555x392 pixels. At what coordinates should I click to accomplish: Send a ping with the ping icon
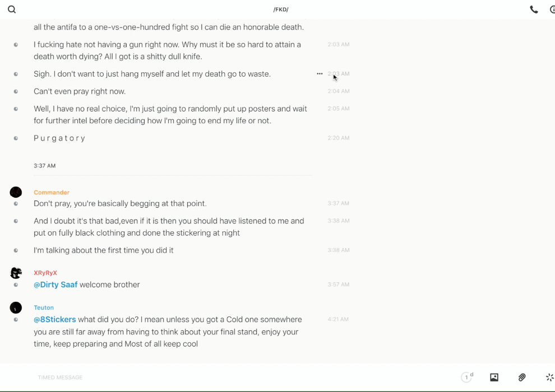(549, 377)
